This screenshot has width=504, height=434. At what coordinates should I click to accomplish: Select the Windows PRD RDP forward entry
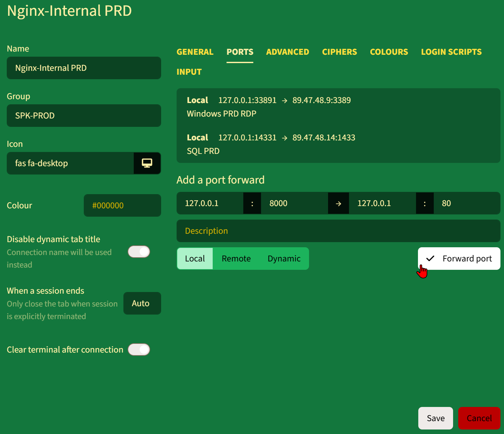(x=338, y=107)
